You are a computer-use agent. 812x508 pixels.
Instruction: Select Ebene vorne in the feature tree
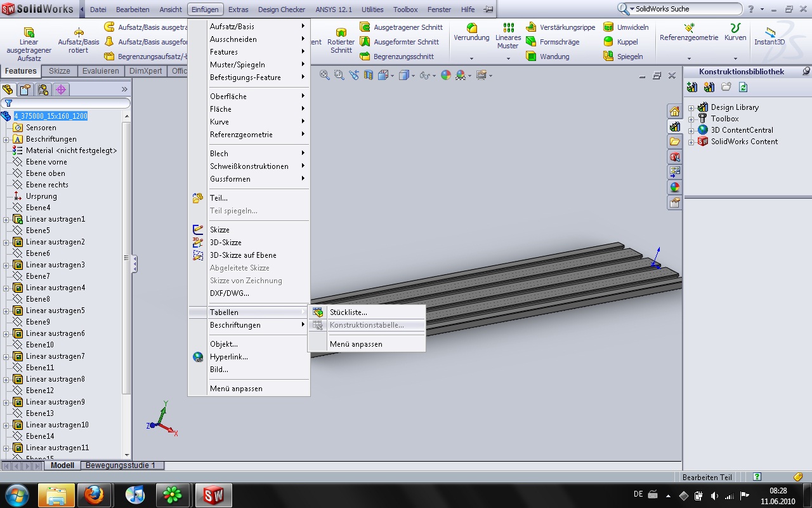coord(46,162)
